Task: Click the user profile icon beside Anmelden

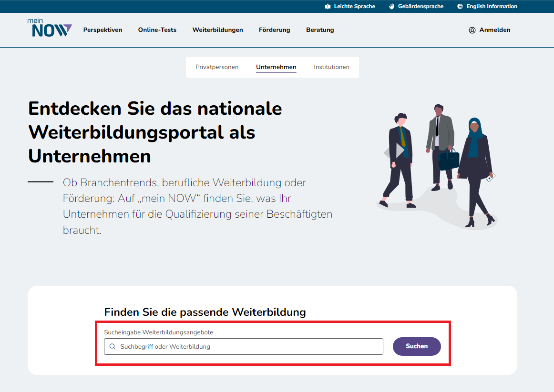Action: point(472,30)
